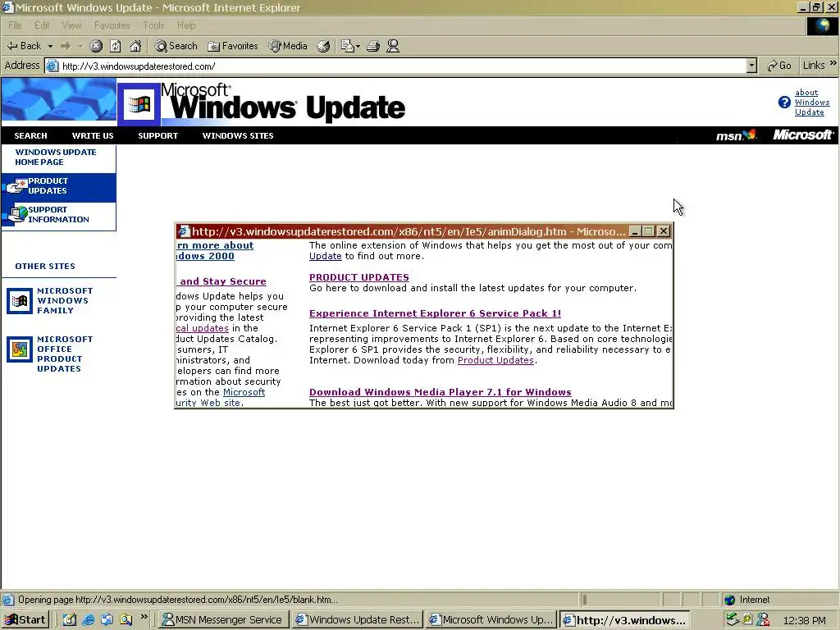Expand the Quick Launch overflow chevron

pos(144,617)
